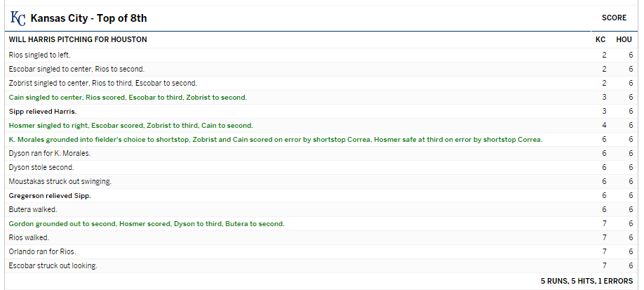The width and height of the screenshot is (644, 290).
Task: Click the Moustakas struck out swinging row
Action: (x=60, y=181)
